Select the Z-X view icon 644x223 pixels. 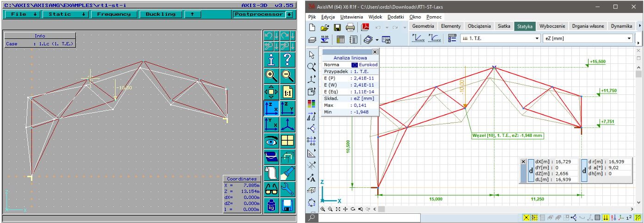click(271, 108)
